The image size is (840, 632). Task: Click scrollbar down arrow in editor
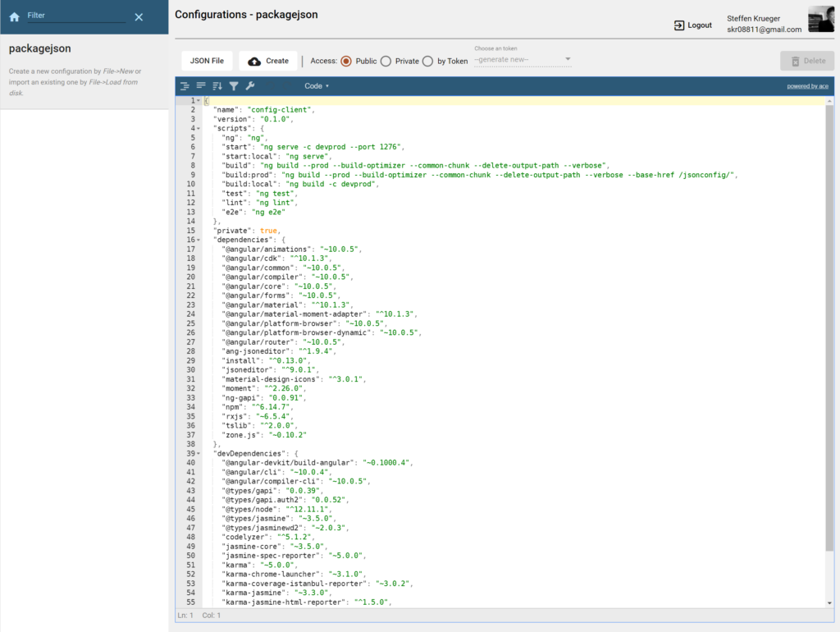pos(829,603)
